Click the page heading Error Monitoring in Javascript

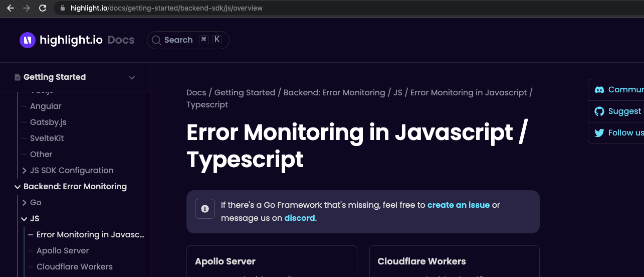(x=357, y=146)
